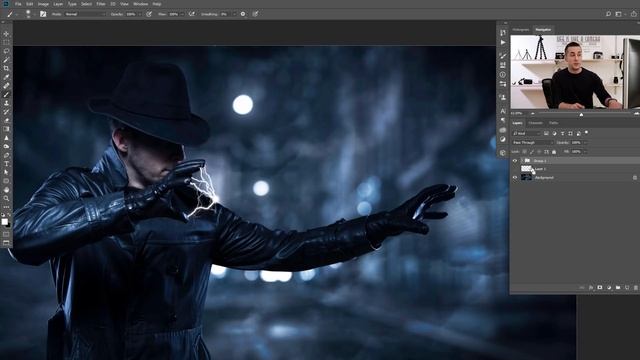
Task: Select the Horizontal Type tool
Action: (x=6, y=164)
